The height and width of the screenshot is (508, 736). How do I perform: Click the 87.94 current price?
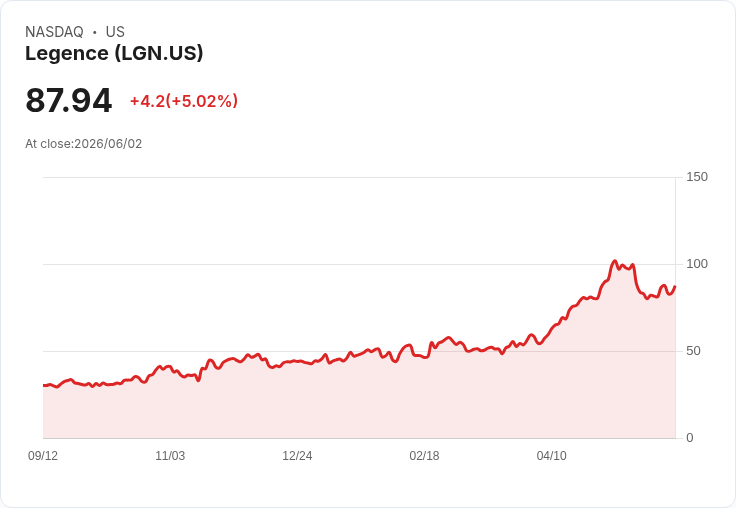[69, 100]
